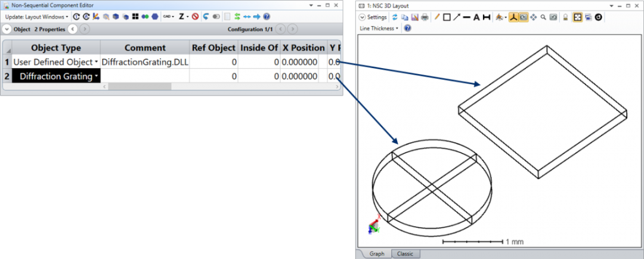
Task: Open the blue help icon in editor toolbar
Action: coord(267,17)
